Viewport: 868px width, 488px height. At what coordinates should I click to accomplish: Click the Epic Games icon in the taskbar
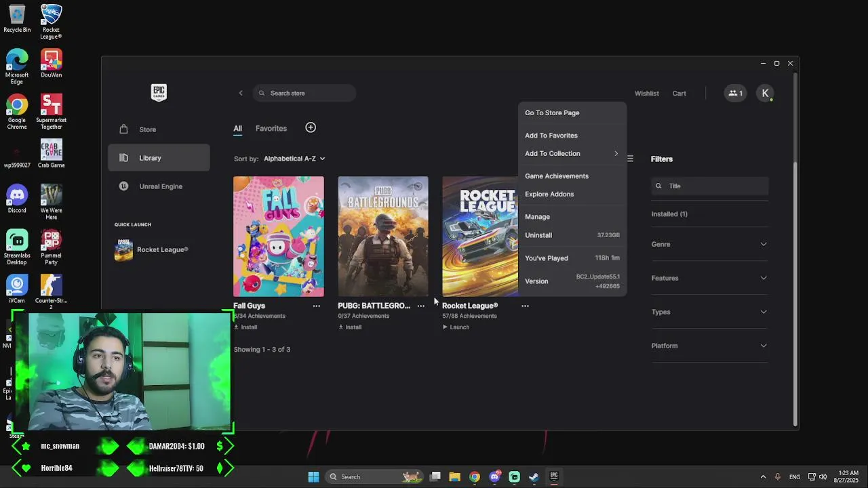554,476
